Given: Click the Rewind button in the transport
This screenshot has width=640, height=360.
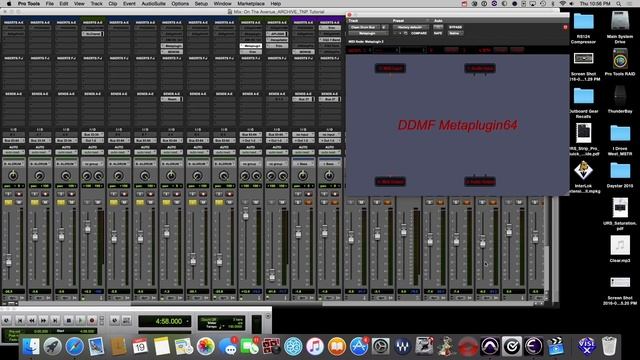Looking at the screenshot, I should click(32, 321).
